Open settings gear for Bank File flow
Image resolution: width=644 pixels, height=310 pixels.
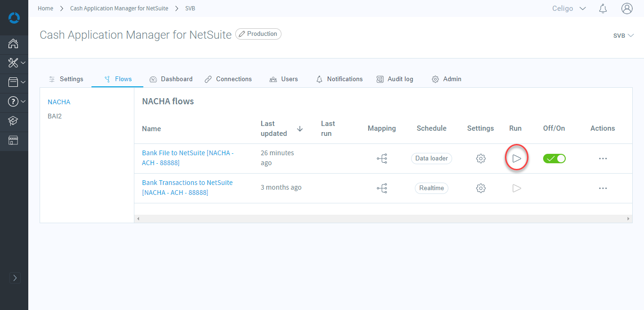tap(480, 159)
